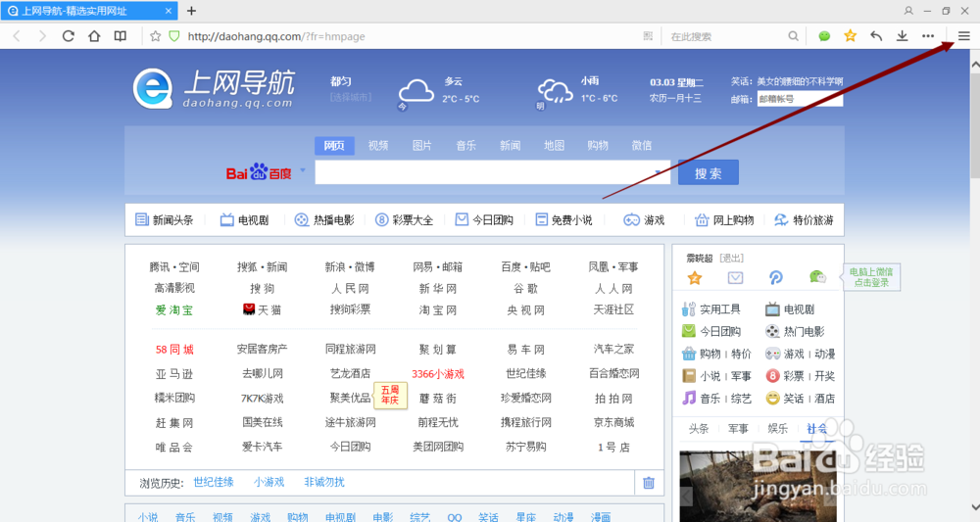
Task: Click the 上网导航 site logo
Action: 214,89
